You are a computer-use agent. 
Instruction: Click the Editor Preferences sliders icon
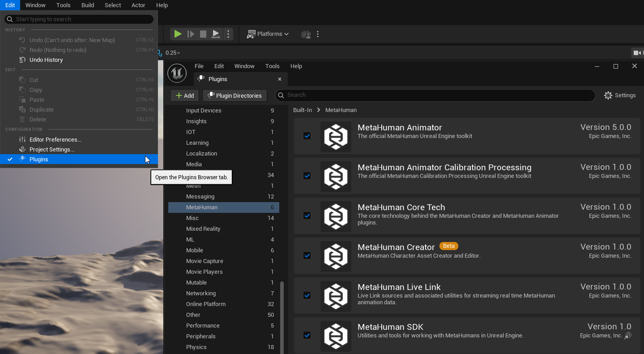pyautogui.click(x=22, y=140)
